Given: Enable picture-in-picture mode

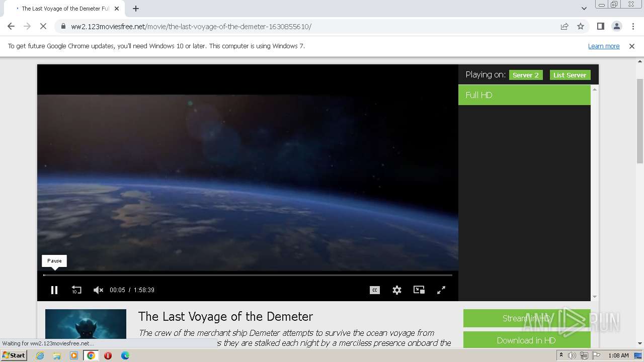Looking at the screenshot, I should (419, 290).
